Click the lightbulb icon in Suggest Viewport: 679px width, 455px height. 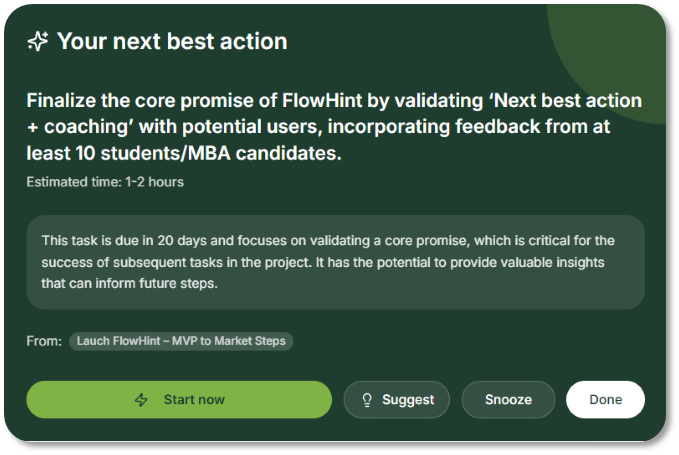click(x=367, y=400)
